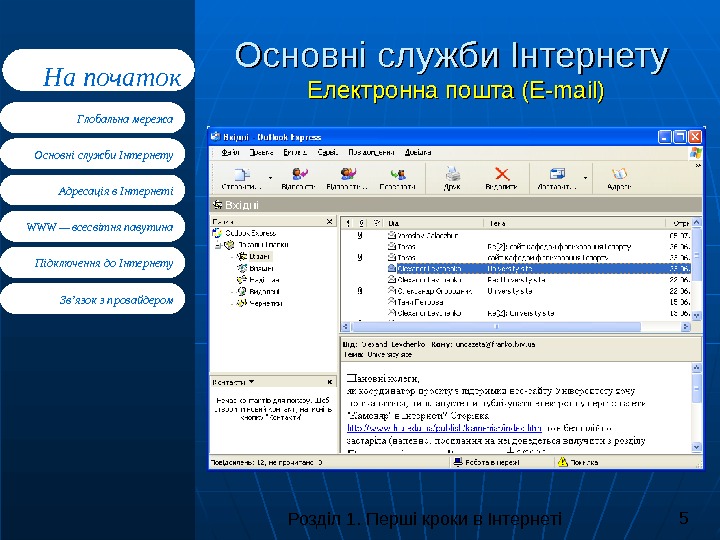The width and height of the screenshot is (720, 540).
Task: Open the Правка menu
Action: [261, 152]
